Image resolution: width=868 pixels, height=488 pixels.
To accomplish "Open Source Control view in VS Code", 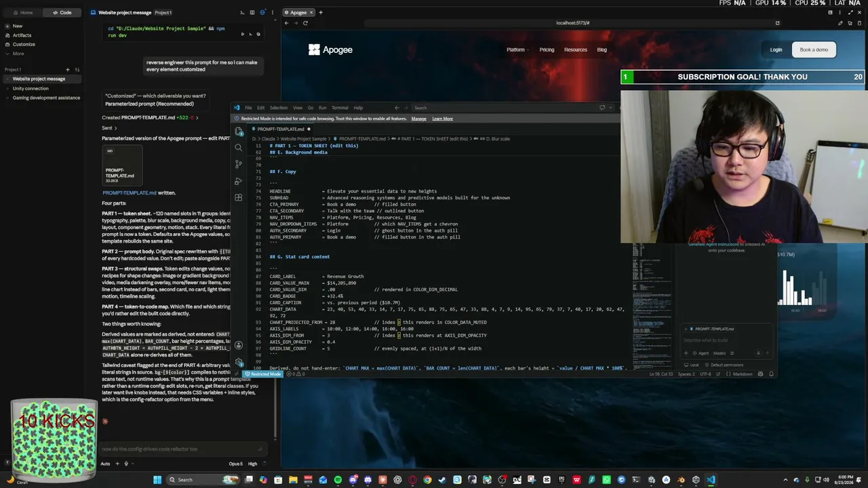I will 239,164.
